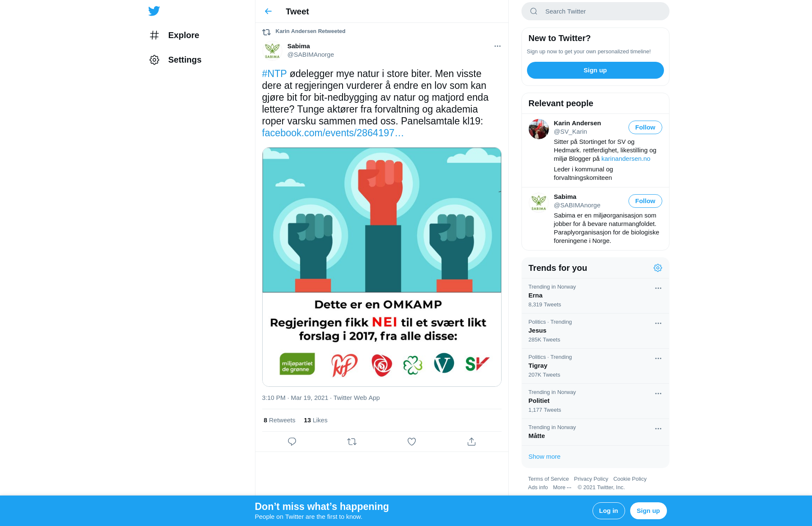Screen dimensions: 812x526
Task: Open the facebook.com events link
Action: [x=333, y=133]
